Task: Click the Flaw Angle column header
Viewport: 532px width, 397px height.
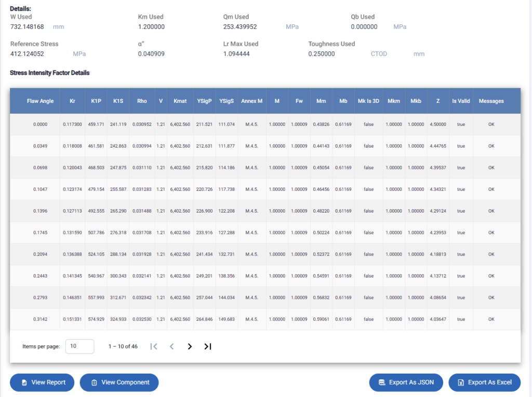Action: pyautogui.click(x=40, y=101)
